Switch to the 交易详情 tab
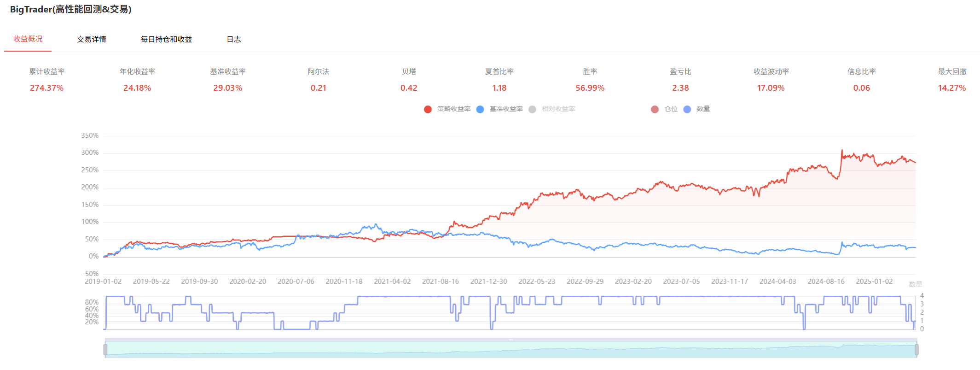The image size is (980, 370). click(x=91, y=39)
